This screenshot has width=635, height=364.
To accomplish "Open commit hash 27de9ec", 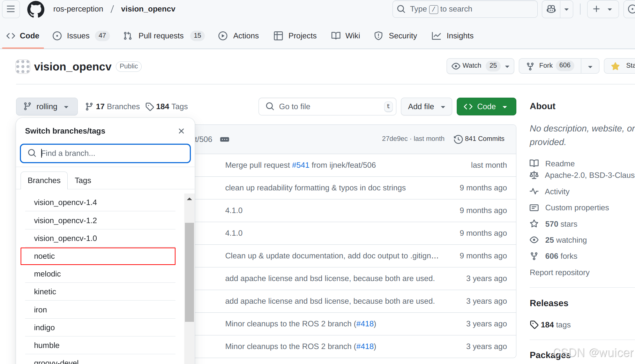I will point(395,139).
